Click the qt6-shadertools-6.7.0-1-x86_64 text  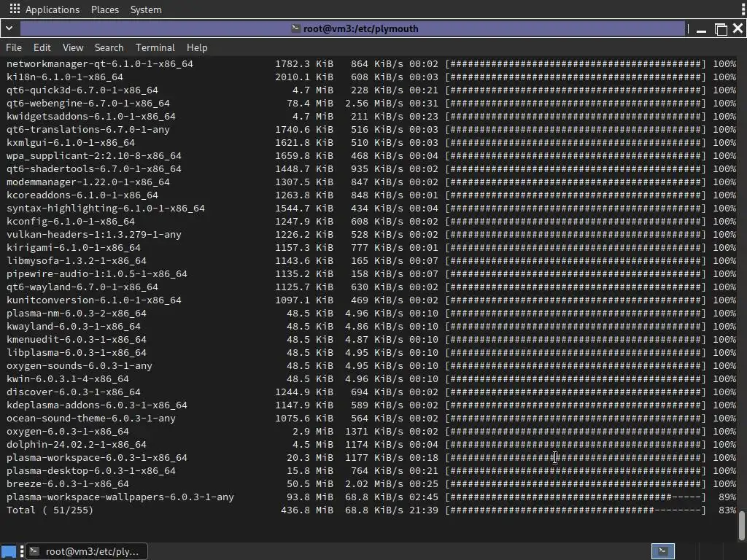coord(94,168)
